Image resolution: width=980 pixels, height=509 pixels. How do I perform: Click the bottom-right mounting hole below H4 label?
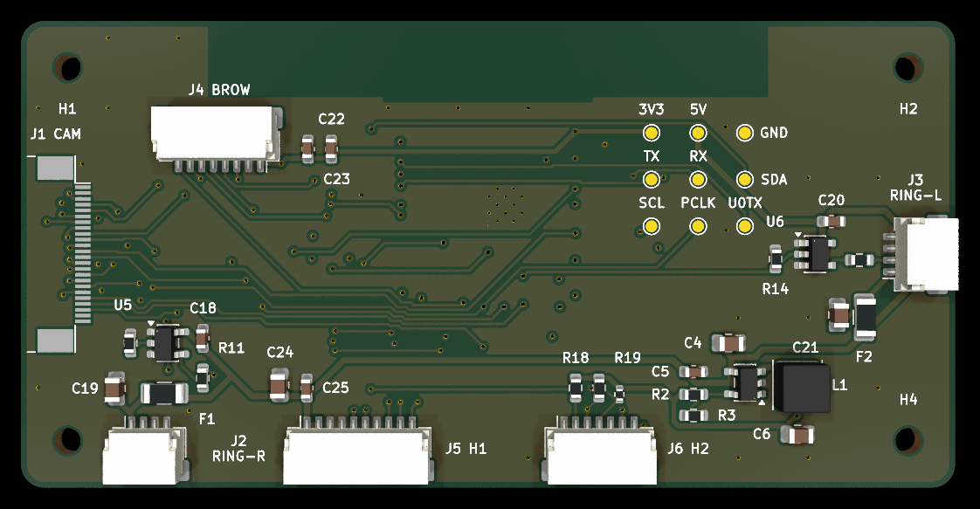coord(908,440)
